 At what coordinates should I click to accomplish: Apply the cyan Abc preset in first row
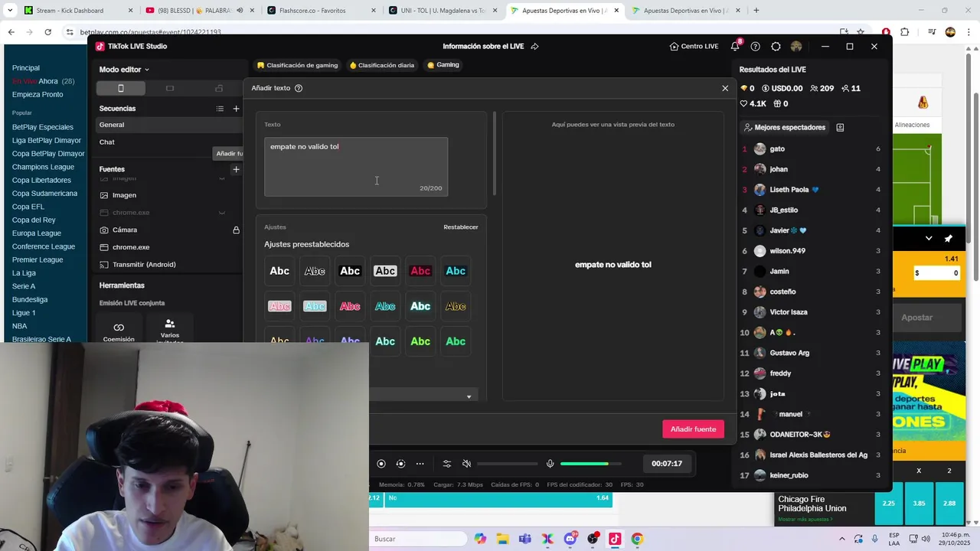[456, 271]
